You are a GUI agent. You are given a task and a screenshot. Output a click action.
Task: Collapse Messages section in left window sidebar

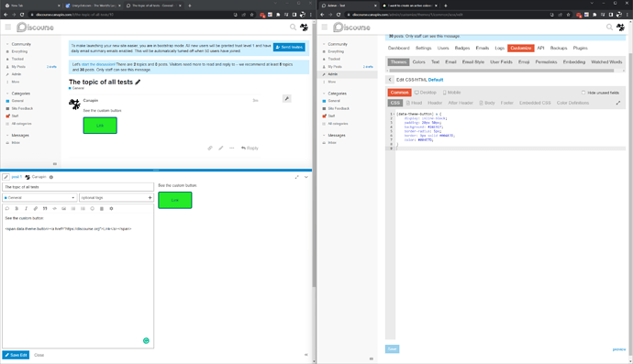7,135
